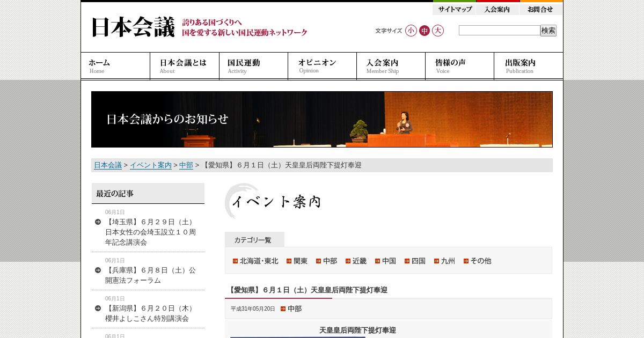Click arrow icon next to 関東
This screenshot has width=644, height=338.
tap(289, 261)
